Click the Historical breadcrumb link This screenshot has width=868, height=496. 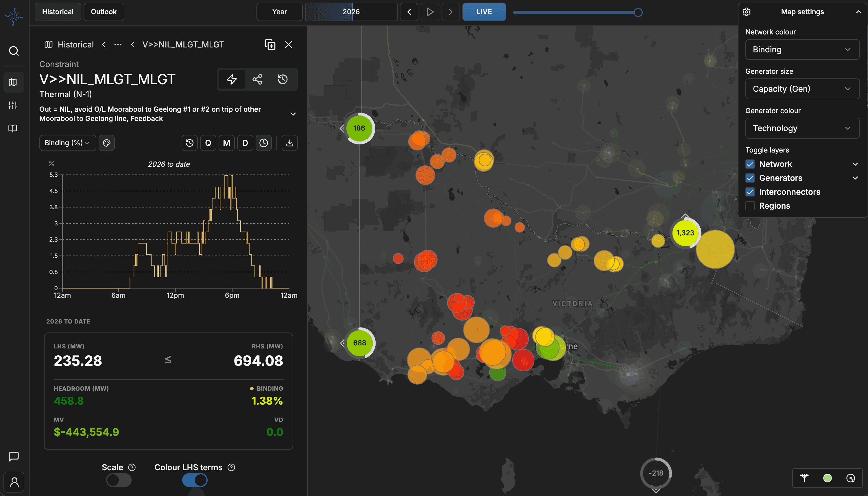pos(75,45)
